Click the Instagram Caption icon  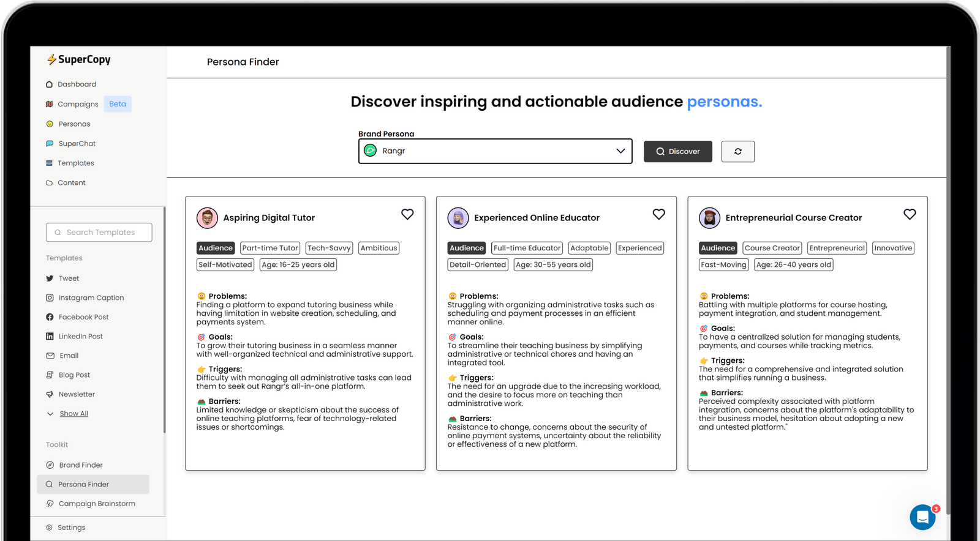50,298
